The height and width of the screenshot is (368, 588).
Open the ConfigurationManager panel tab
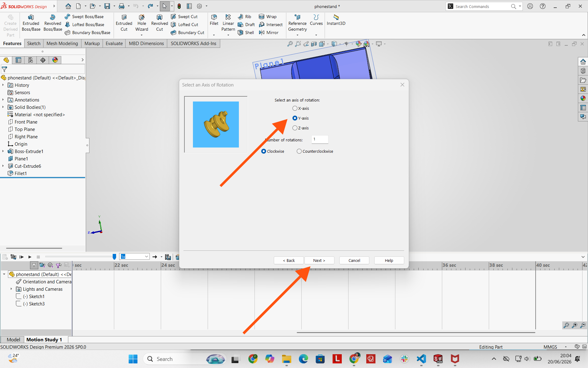point(31,60)
